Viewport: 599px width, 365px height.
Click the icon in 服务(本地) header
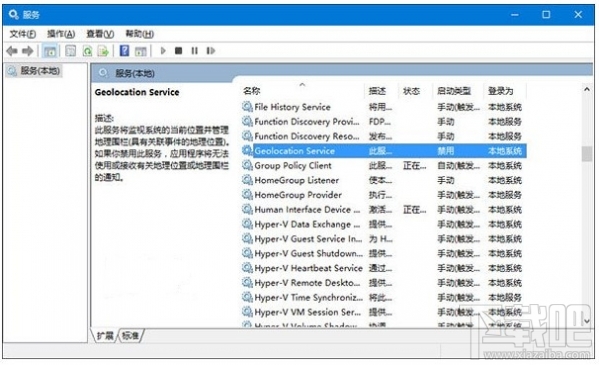pos(103,73)
